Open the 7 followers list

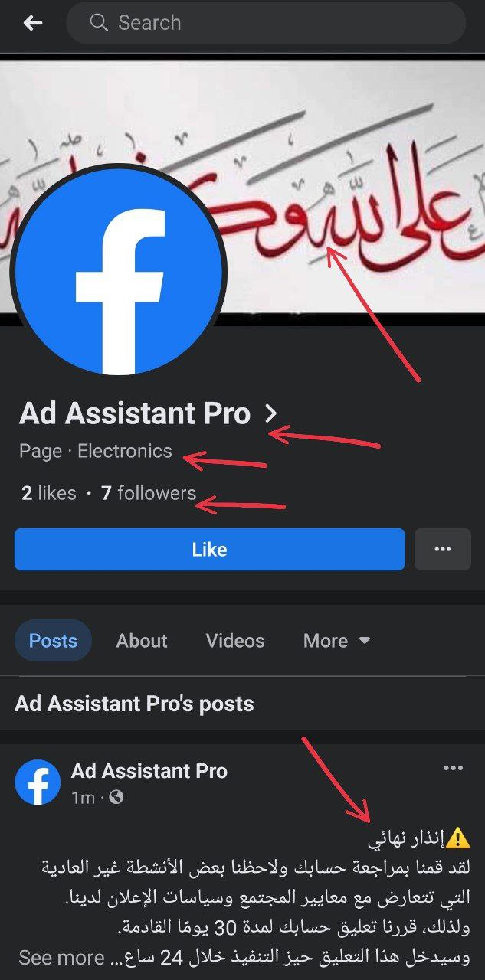[149, 493]
